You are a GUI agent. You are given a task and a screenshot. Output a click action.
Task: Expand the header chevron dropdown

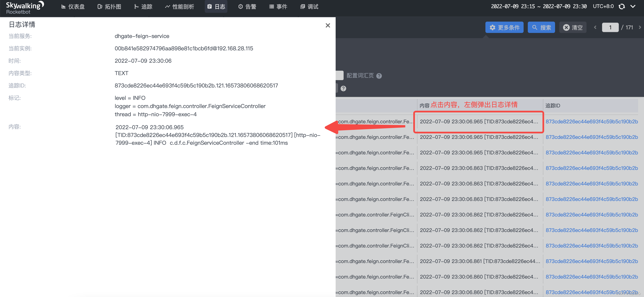pos(633,7)
